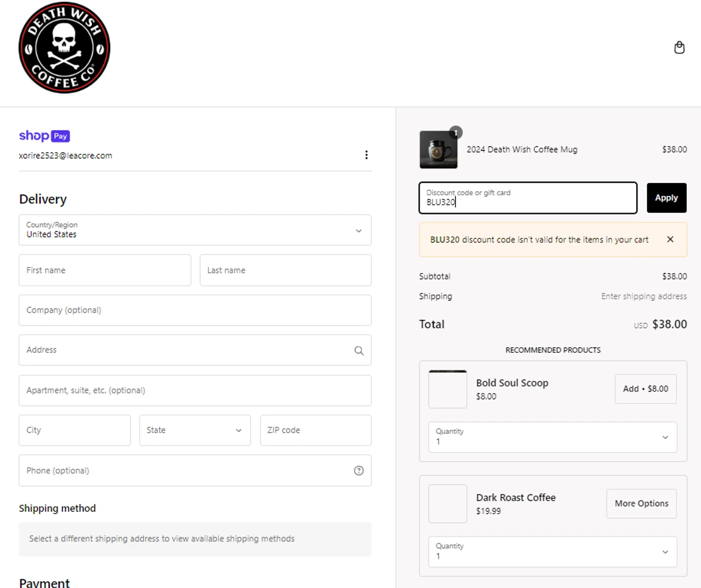The height and width of the screenshot is (588, 701).
Task: Click the Death Wish Coffee Co logo
Action: (64, 48)
